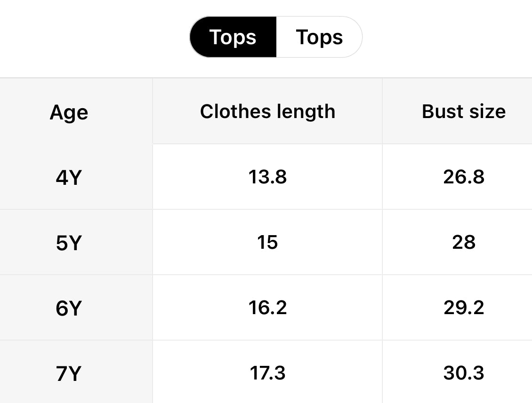
Task: Click the 13.8 clothes length cell
Action: click(267, 177)
